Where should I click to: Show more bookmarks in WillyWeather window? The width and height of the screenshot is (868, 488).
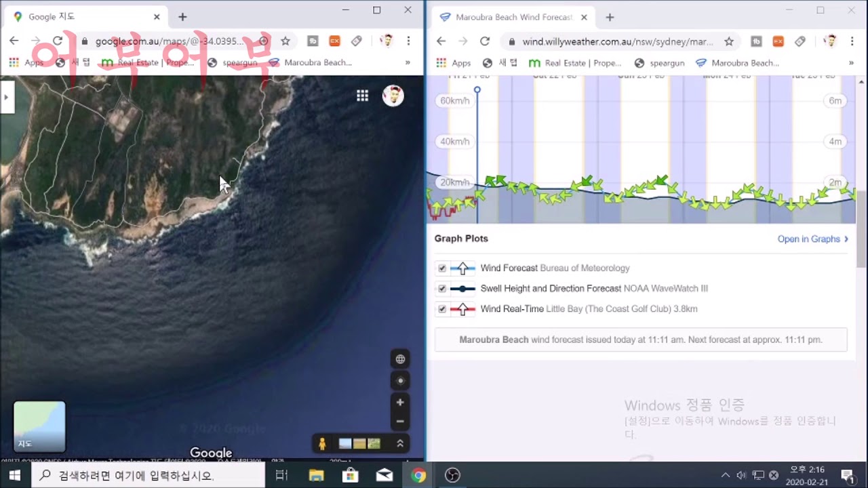tap(851, 62)
